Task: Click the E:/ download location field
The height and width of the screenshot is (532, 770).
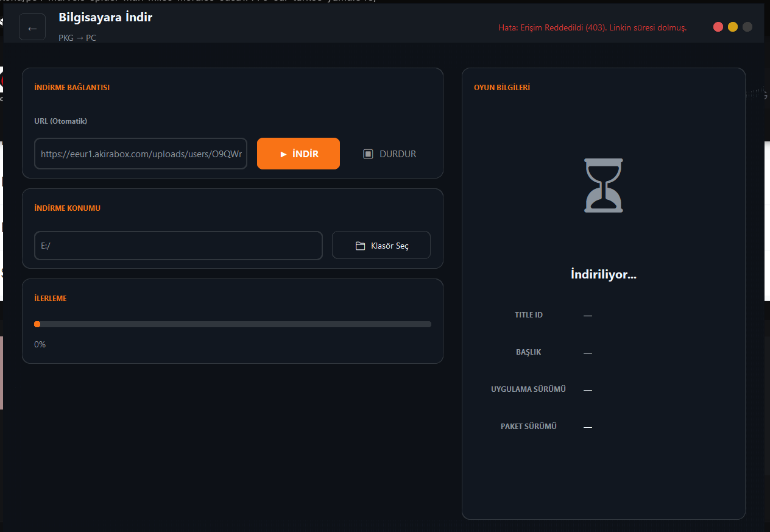Action: pos(178,246)
